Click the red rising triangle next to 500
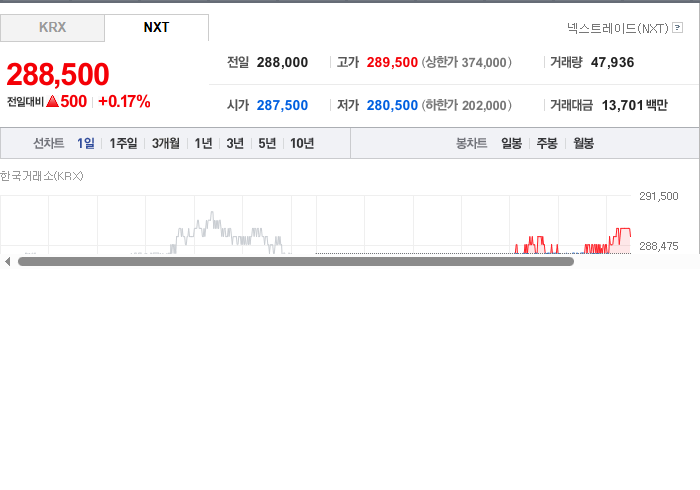Image resolution: width=700 pixels, height=490 pixels. pyautogui.click(x=52, y=101)
